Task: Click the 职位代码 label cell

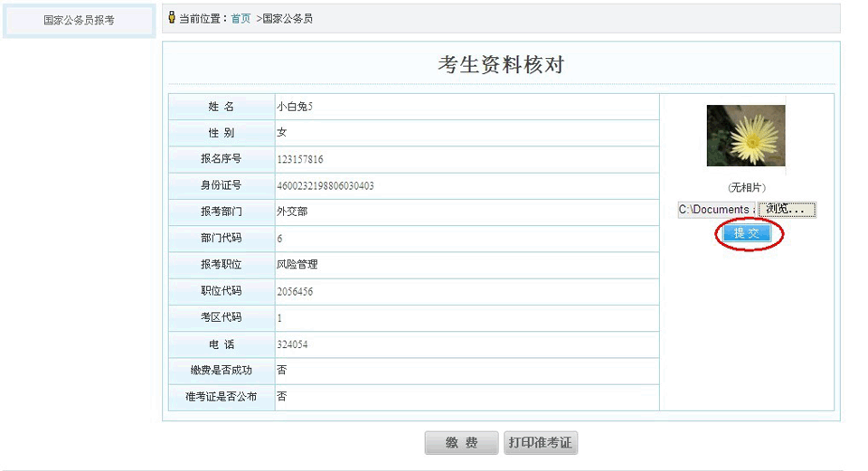Action: coord(222,291)
